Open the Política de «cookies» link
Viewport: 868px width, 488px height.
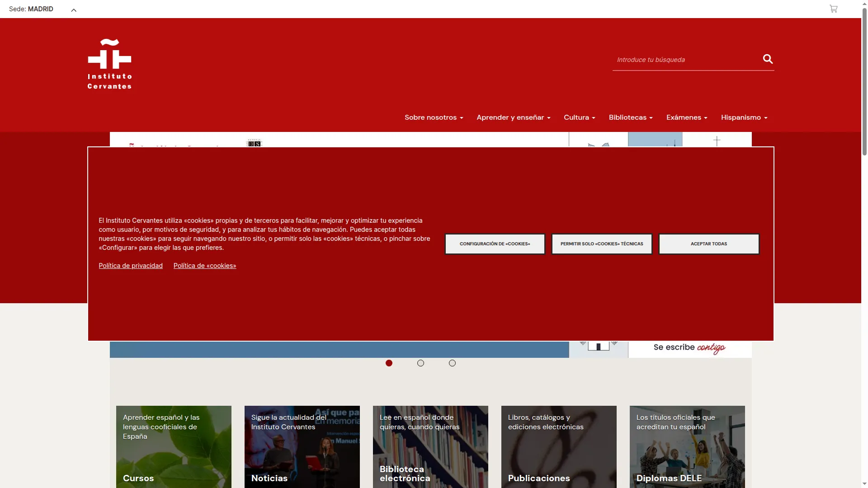click(205, 266)
